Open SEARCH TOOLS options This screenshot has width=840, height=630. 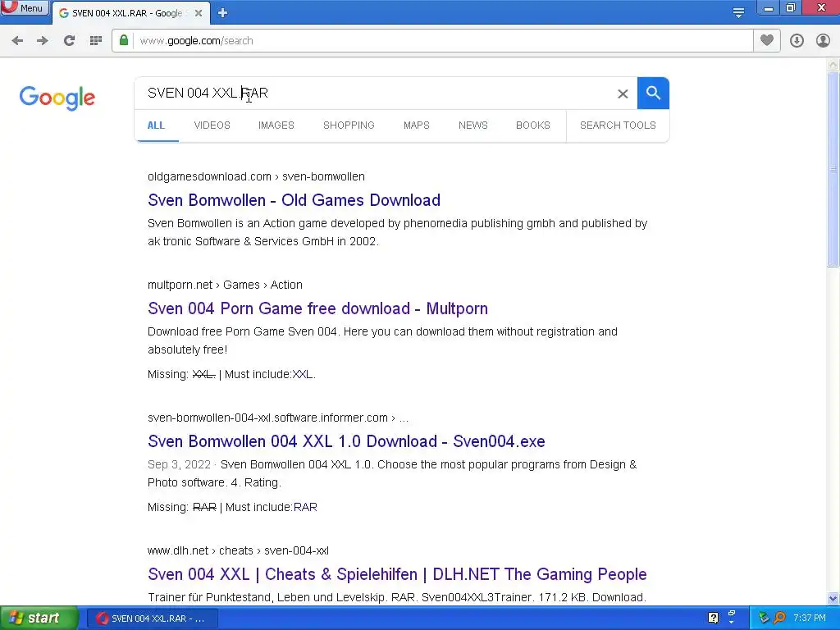[x=618, y=126]
